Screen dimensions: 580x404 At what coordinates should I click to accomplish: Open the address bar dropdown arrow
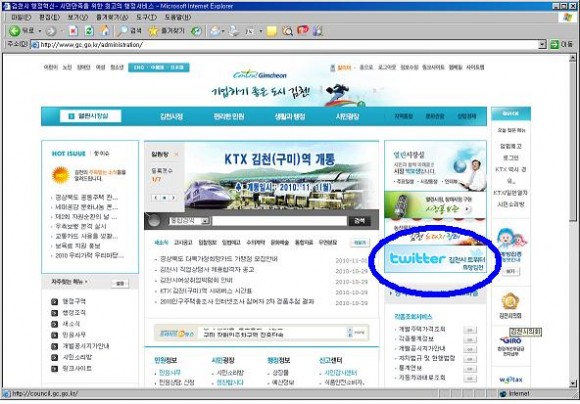click(542, 45)
